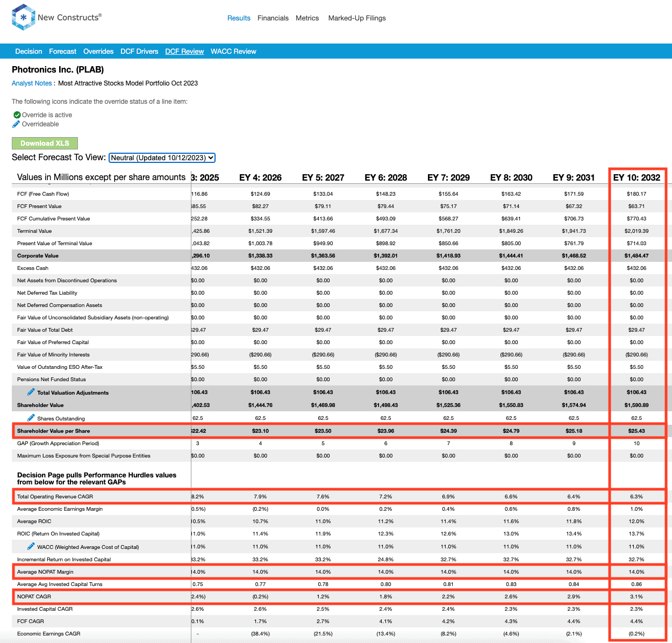This screenshot has width=672, height=643.
Task: Click the $24.39 per share value for 2029
Action: (x=448, y=431)
